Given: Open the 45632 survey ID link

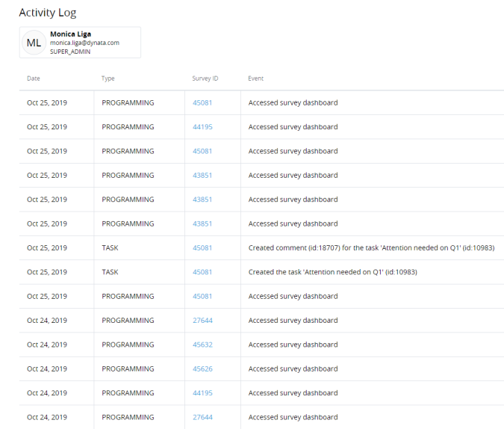Looking at the screenshot, I should pos(202,345).
